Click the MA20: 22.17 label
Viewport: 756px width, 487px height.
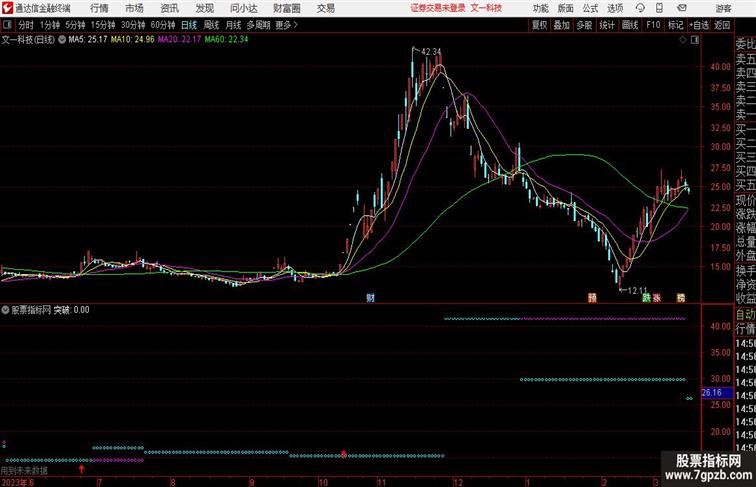(179, 40)
